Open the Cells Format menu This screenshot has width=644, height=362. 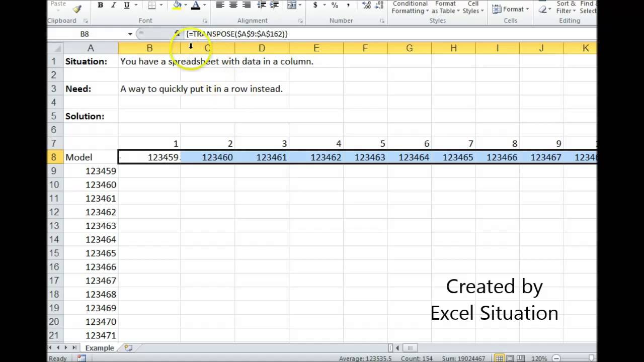click(510, 9)
